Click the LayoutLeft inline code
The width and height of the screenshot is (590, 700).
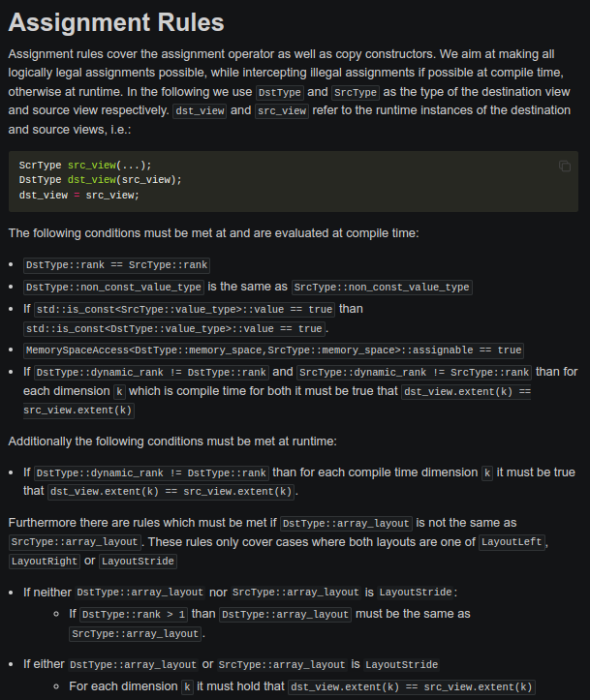(512, 542)
